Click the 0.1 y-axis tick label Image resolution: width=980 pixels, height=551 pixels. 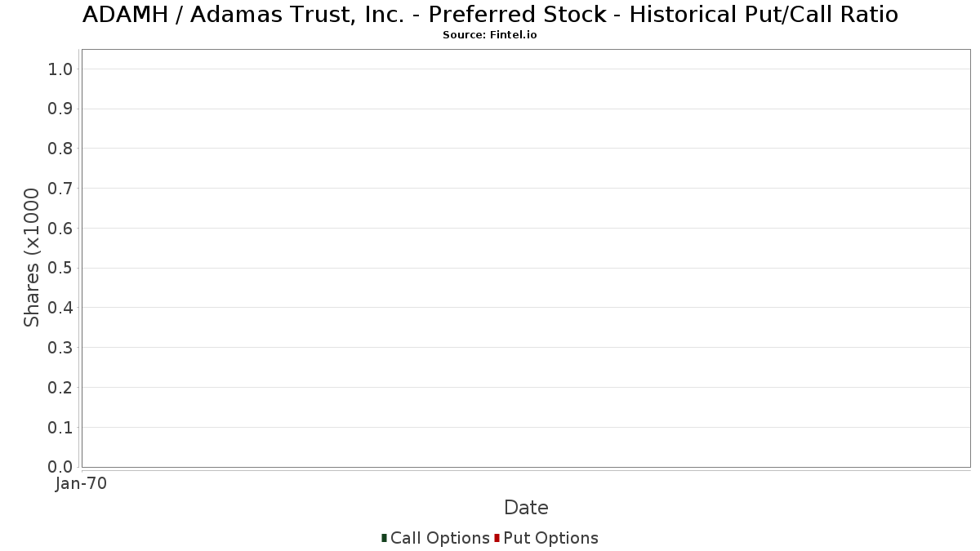pyautogui.click(x=60, y=428)
